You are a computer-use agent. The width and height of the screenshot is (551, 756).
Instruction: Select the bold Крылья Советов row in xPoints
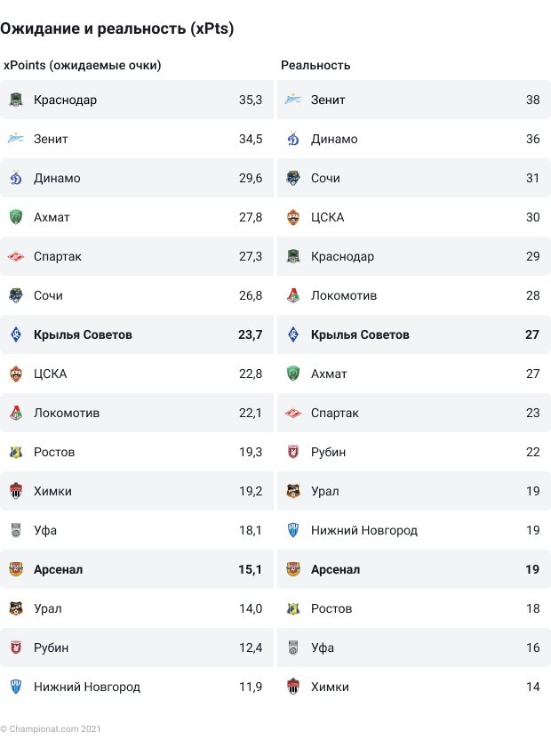click(137, 334)
